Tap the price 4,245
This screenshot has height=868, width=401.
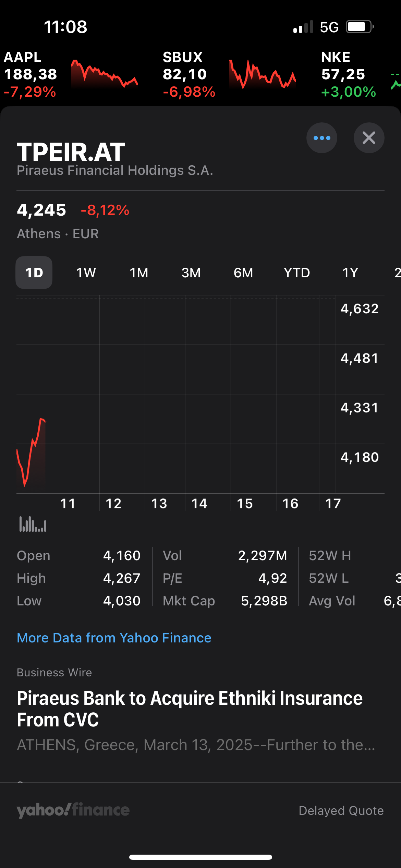pyautogui.click(x=41, y=210)
